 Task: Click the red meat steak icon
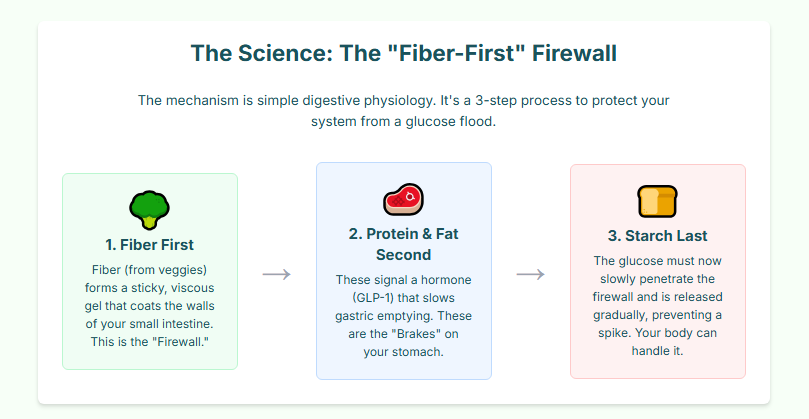point(404,199)
